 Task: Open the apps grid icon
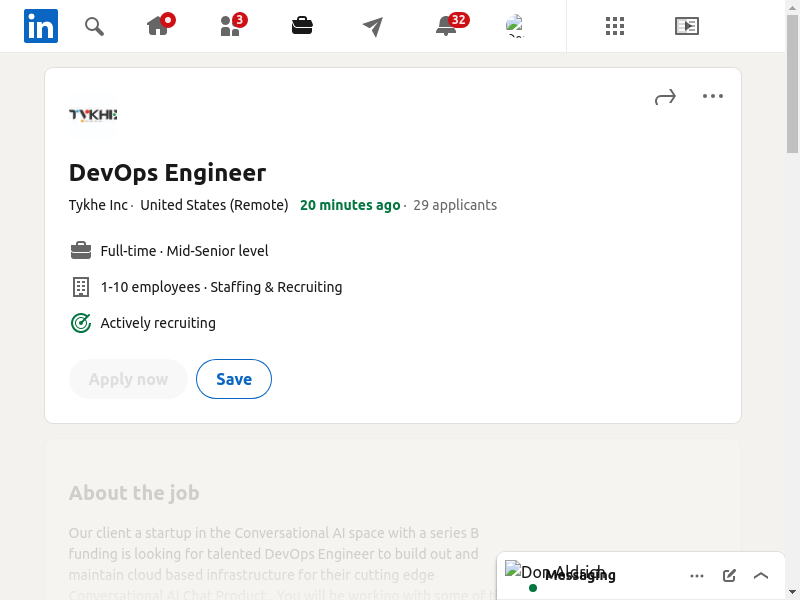tap(615, 26)
